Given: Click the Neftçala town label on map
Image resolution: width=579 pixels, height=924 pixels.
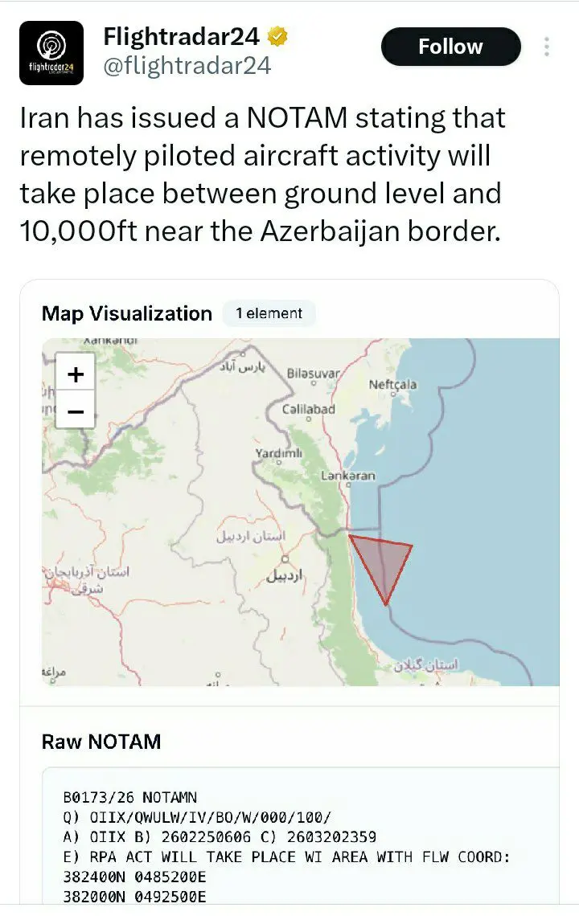Looking at the screenshot, I should tap(392, 384).
